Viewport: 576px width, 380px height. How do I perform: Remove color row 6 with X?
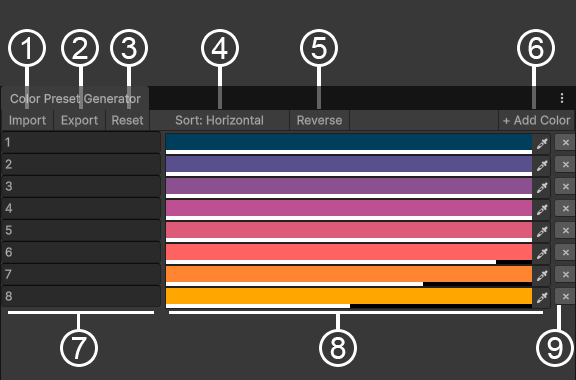point(565,252)
